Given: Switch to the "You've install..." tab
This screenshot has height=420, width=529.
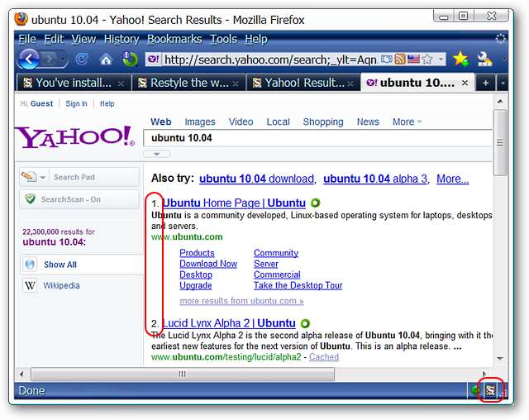Looking at the screenshot, I should coord(73,83).
